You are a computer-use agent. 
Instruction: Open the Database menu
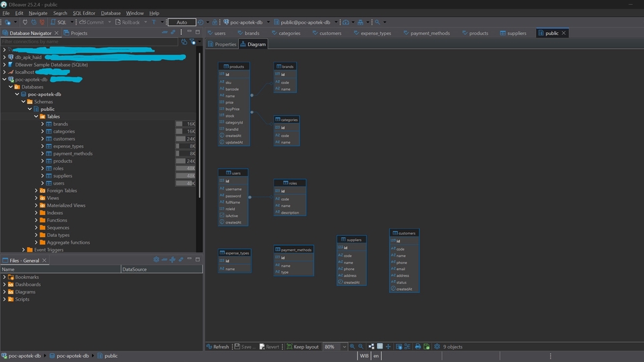pyautogui.click(x=111, y=13)
